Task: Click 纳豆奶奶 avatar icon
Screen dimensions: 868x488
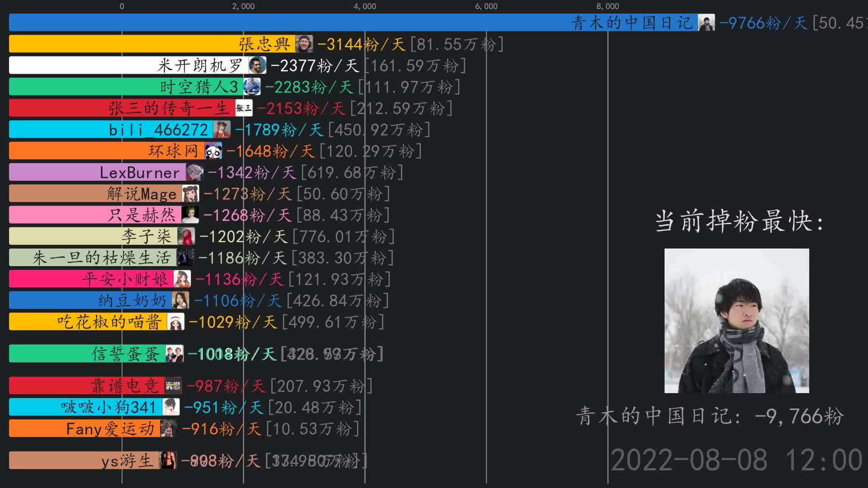Action: pos(180,300)
